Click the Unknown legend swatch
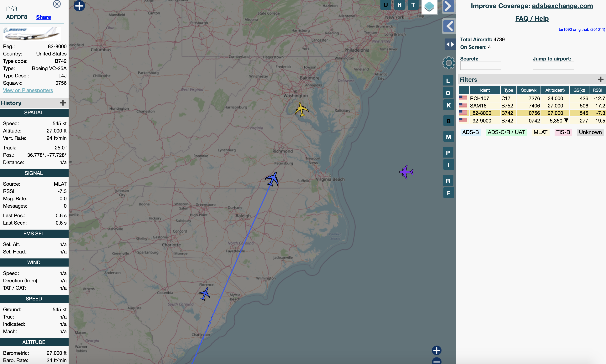Image resolution: width=606 pixels, height=364 pixels. (x=590, y=132)
